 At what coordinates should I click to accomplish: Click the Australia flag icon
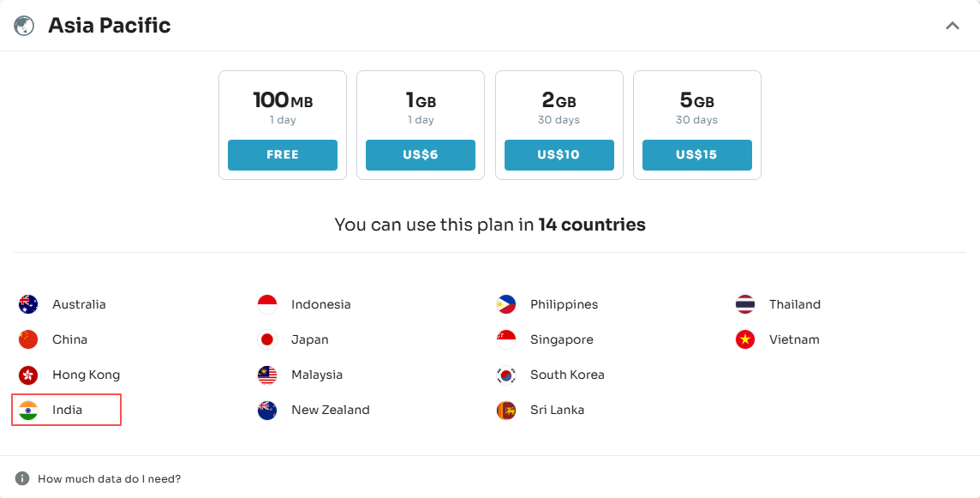coord(28,304)
